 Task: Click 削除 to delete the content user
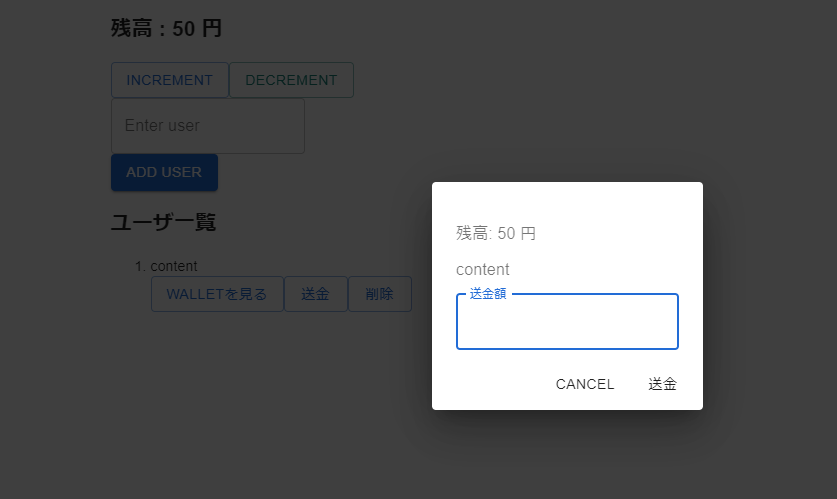pos(380,294)
